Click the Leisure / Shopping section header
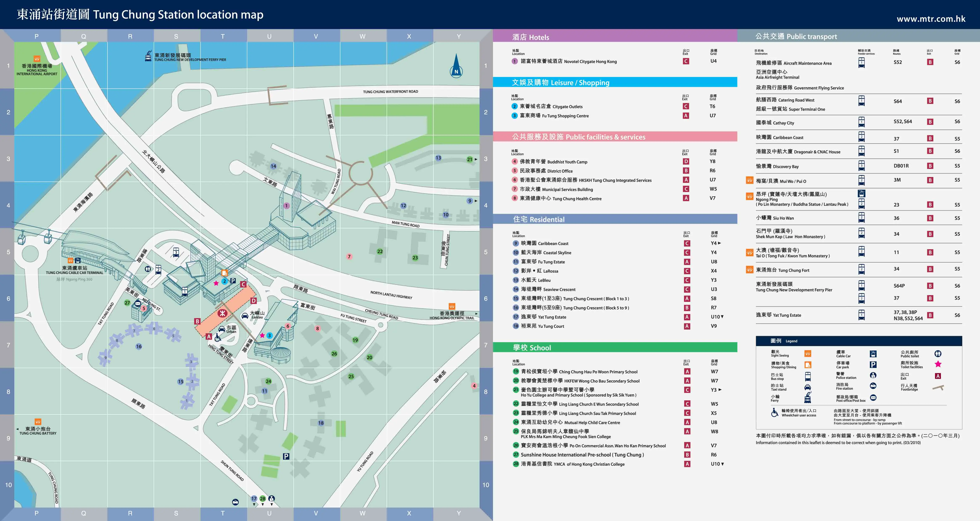Screen dimensions: 980x521 coord(615,82)
